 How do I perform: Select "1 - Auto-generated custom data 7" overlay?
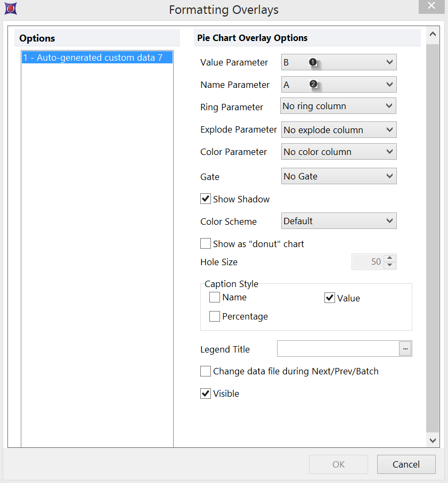[x=93, y=58]
